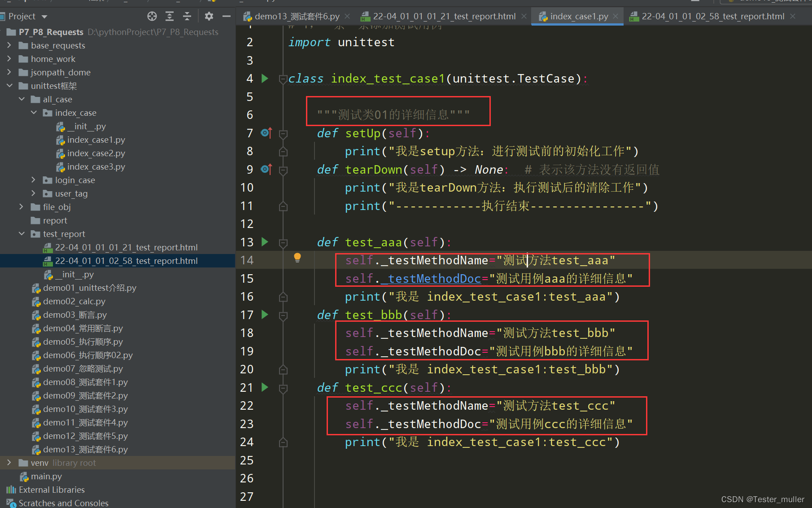Hide the Project panel with minus icon
Image resolution: width=812 pixels, height=508 pixels.
pos(227,17)
